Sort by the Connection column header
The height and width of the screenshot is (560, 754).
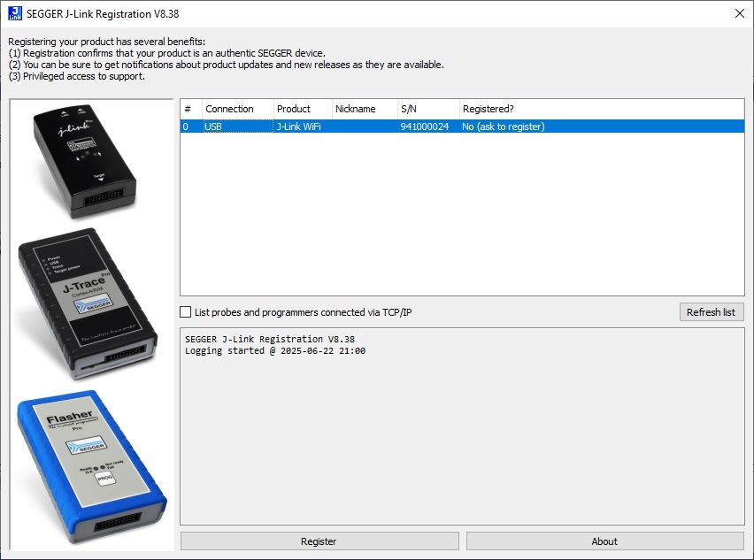coord(237,109)
